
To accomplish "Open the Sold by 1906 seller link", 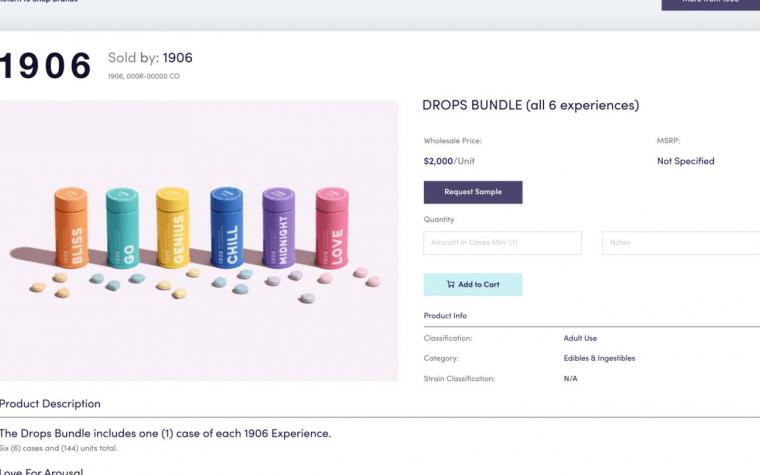I will pyautogui.click(x=177, y=58).
